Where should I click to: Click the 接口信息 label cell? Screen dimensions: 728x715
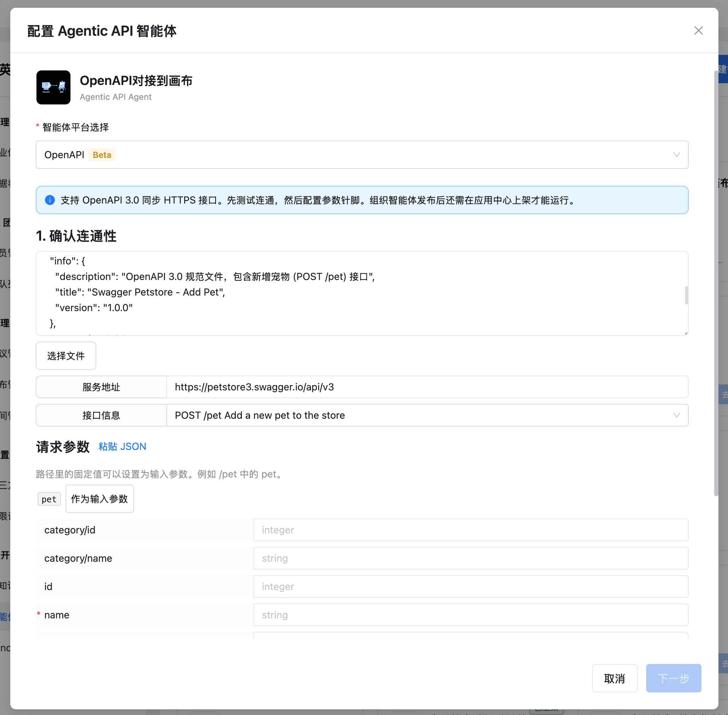pos(101,415)
